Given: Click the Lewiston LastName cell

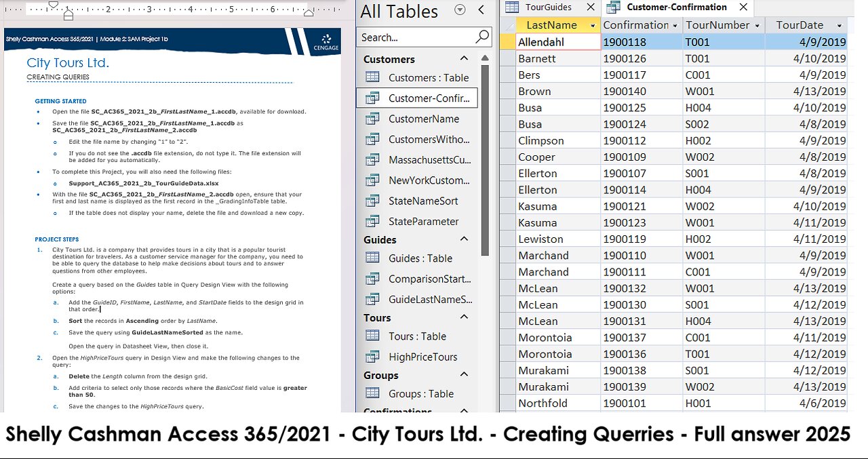Looking at the screenshot, I should tap(558, 239).
